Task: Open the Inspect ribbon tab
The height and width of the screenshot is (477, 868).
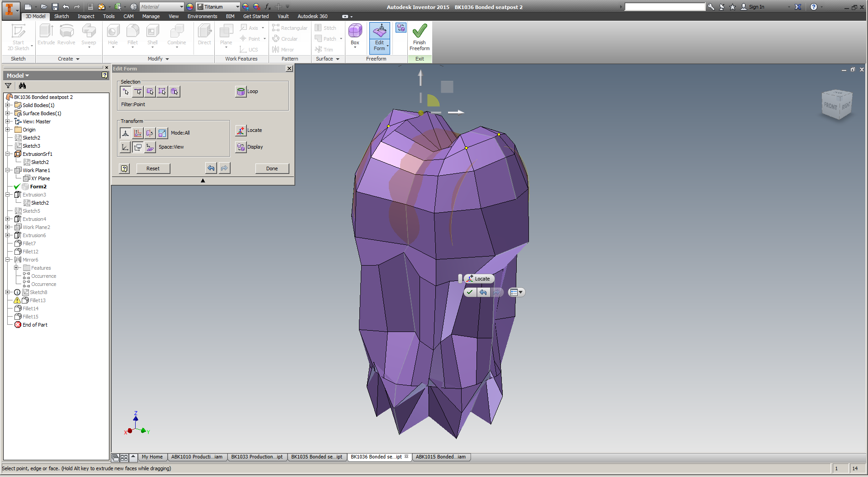Action: click(86, 16)
